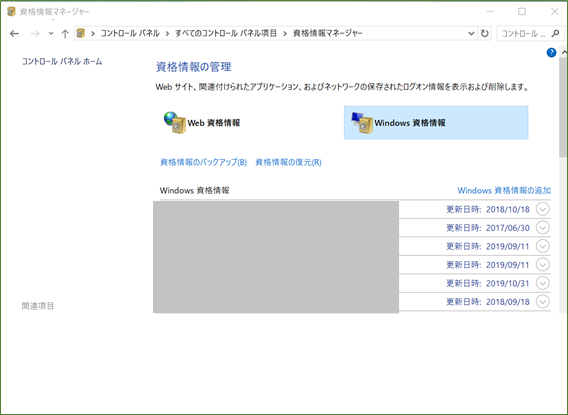Expand the entry updated 2018/09/18

[x=543, y=302]
